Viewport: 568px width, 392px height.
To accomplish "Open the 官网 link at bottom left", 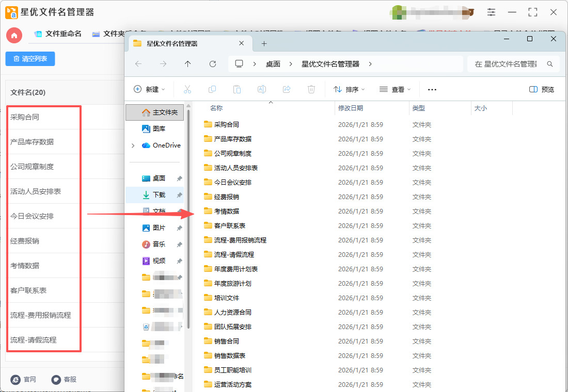I will (x=24, y=379).
